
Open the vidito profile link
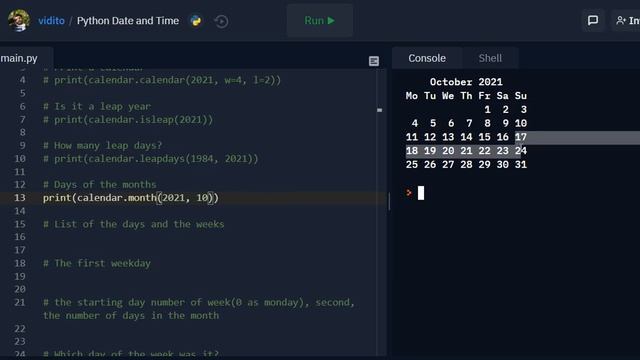pos(51,21)
